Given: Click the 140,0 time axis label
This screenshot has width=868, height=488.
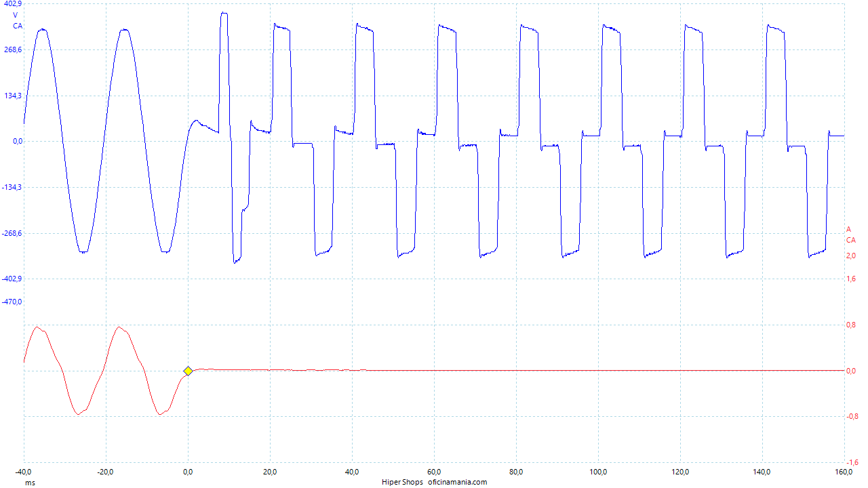Looking at the screenshot, I should 762,472.
